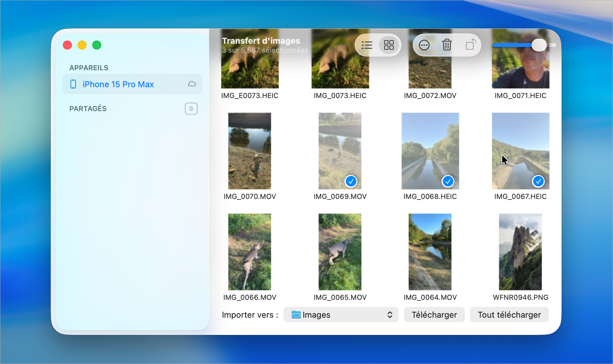Click the shared devices counter badge
The height and width of the screenshot is (364, 613).
[x=191, y=109]
